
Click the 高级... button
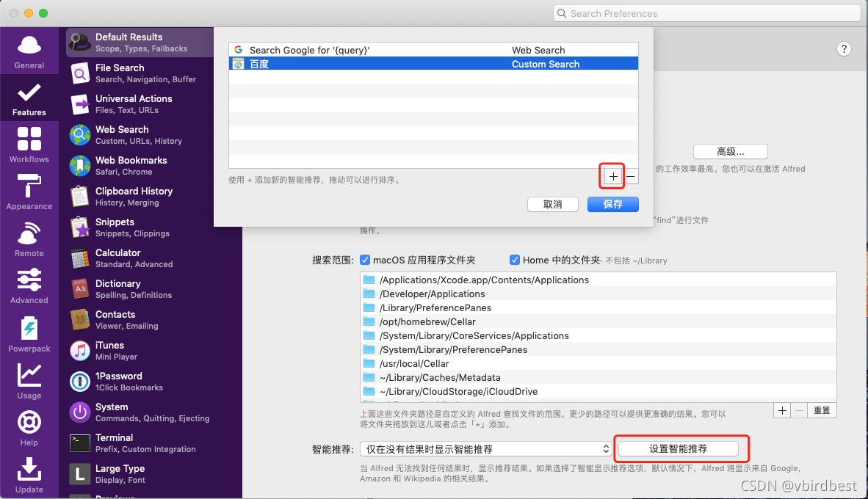pyautogui.click(x=730, y=152)
